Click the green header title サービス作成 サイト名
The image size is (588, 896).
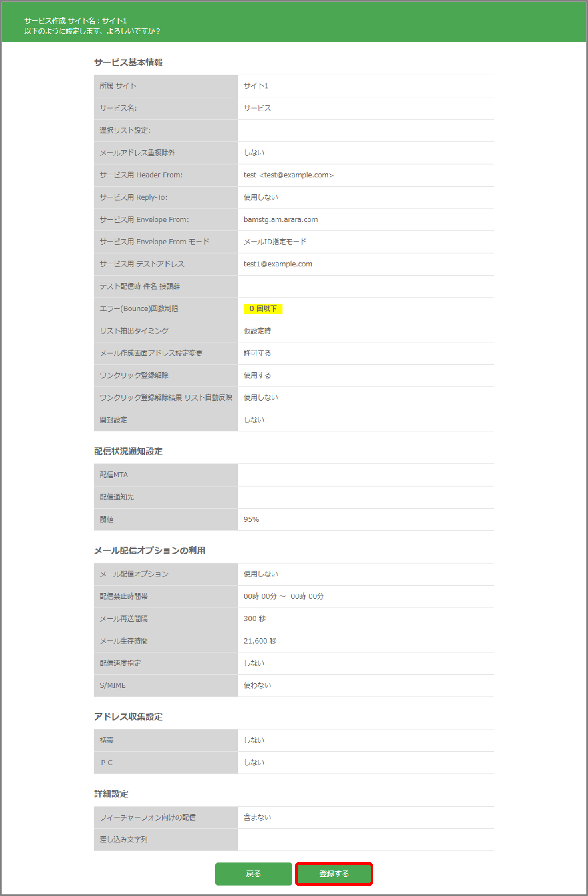tap(75, 21)
